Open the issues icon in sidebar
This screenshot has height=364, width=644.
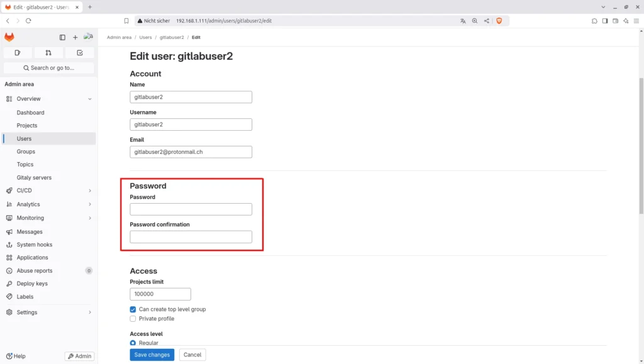tap(18, 53)
